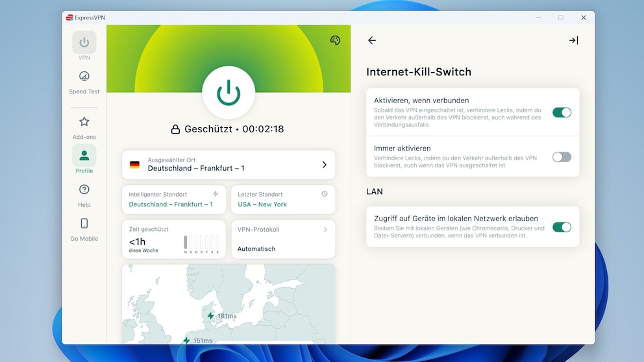
Task: Click the 181ms server marker on map
Action: pos(211,316)
